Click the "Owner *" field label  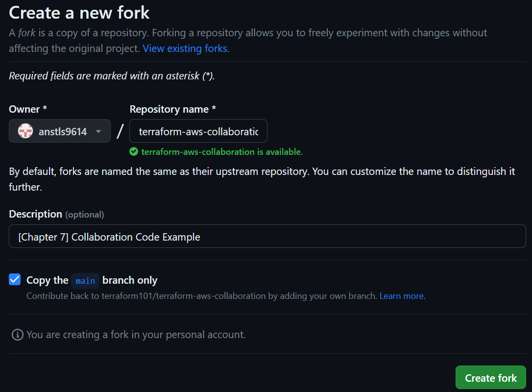coord(28,109)
